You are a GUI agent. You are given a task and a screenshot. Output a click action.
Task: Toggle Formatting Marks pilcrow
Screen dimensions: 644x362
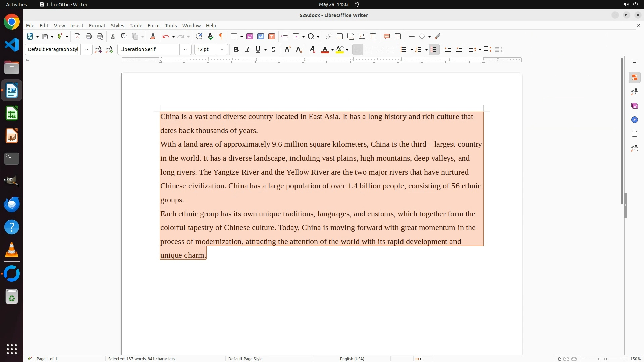click(x=221, y=37)
